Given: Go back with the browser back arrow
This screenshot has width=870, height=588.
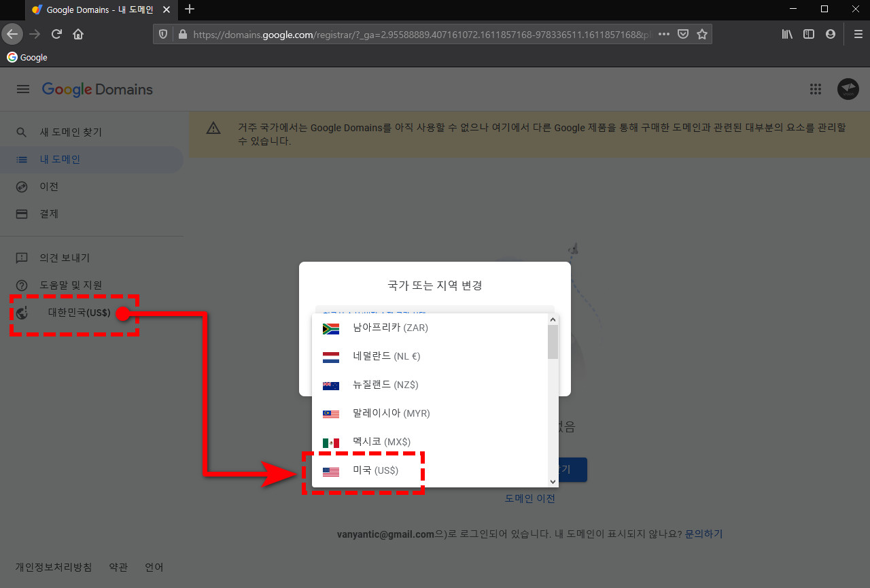Looking at the screenshot, I should [x=12, y=33].
